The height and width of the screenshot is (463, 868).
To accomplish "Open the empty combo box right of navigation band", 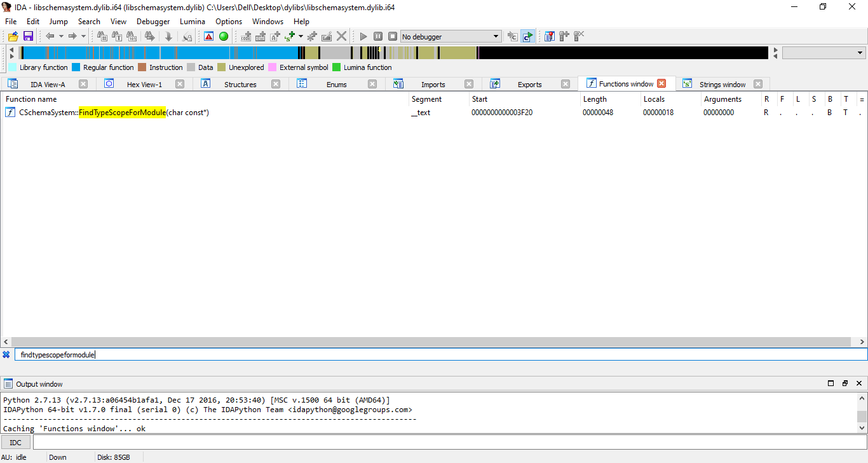I will 824,53.
